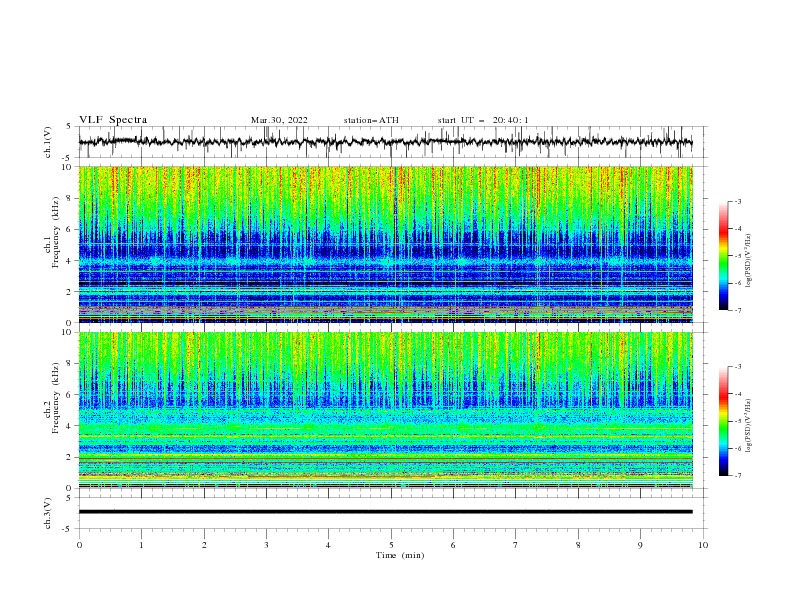
Task: Click the 'ch.3(V)' axis label
Action: click(48, 513)
